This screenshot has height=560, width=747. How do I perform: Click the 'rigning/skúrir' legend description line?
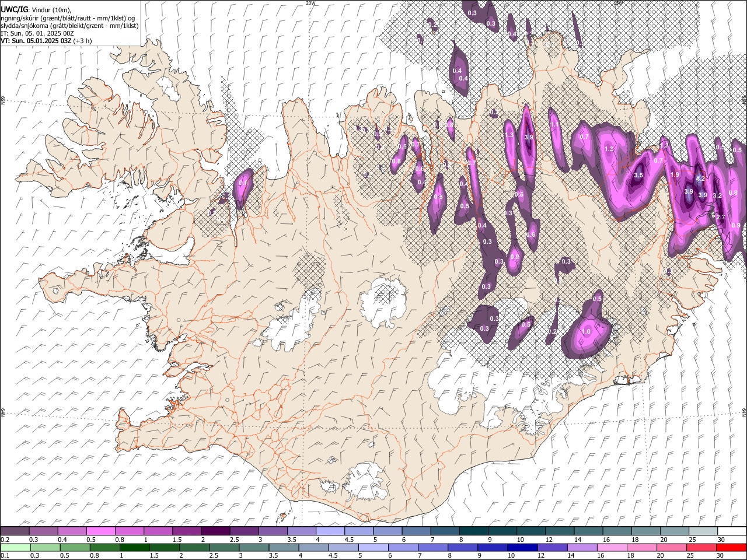[68, 18]
